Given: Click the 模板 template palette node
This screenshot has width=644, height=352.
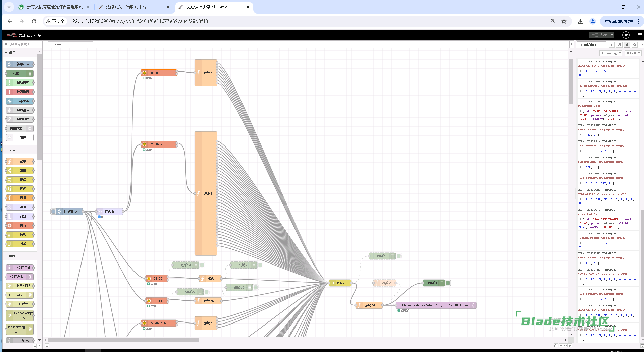Looking at the screenshot, I should 20,198.
